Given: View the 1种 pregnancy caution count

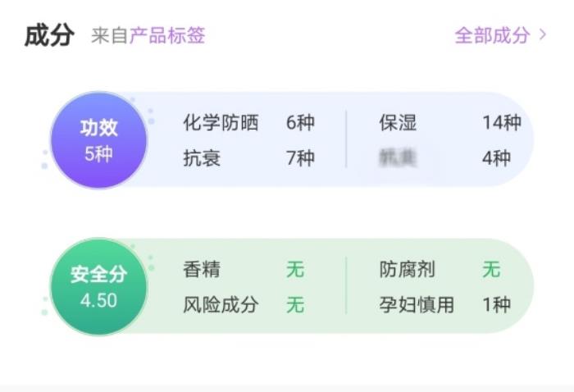Looking at the screenshot, I should [496, 305].
